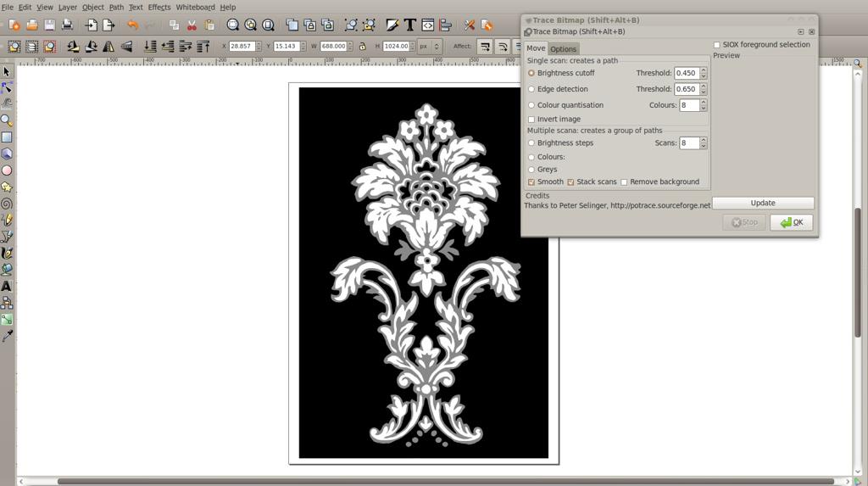The height and width of the screenshot is (486, 868).
Task: Click the Cut scissors icon
Action: 192,25
